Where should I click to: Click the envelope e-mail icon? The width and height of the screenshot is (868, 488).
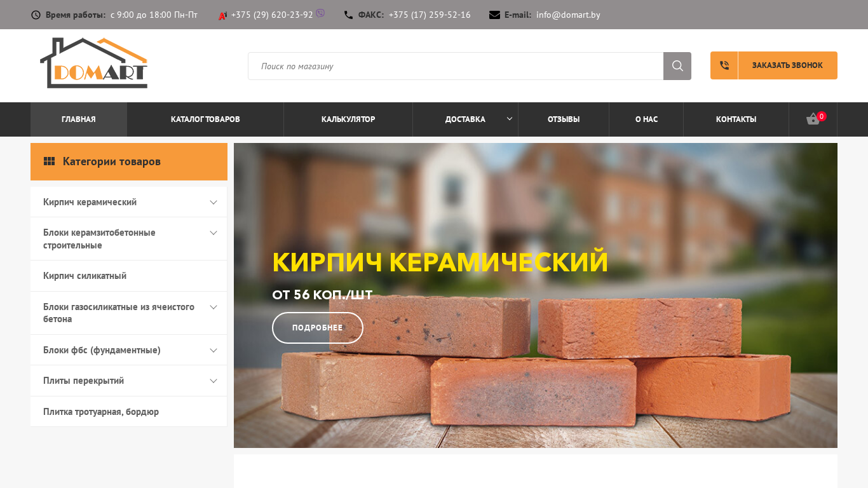click(x=494, y=15)
